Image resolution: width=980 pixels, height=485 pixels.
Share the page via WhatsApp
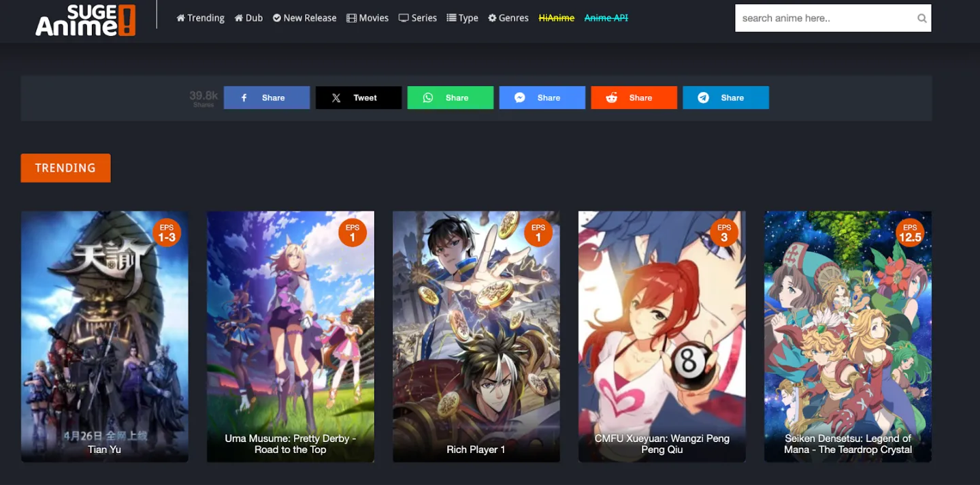coord(451,97)
